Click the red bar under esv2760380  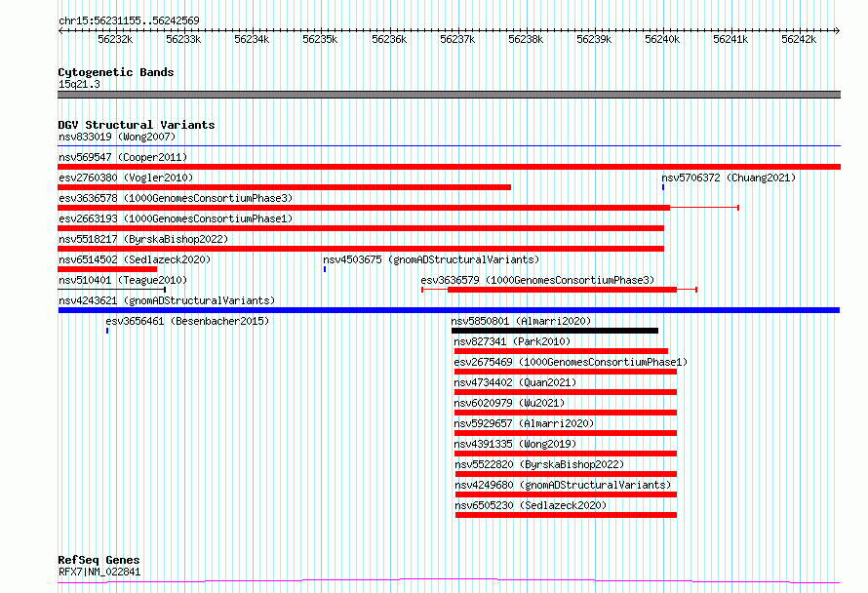click(x=284, y=187)
